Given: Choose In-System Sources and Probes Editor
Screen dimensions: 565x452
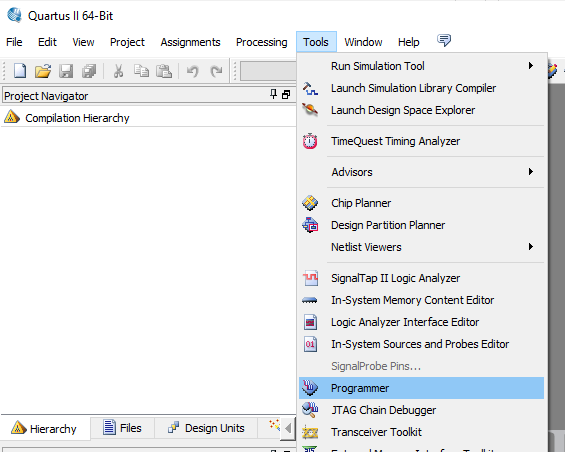Looking at the screenshot, I should click(x=421, y=344).
